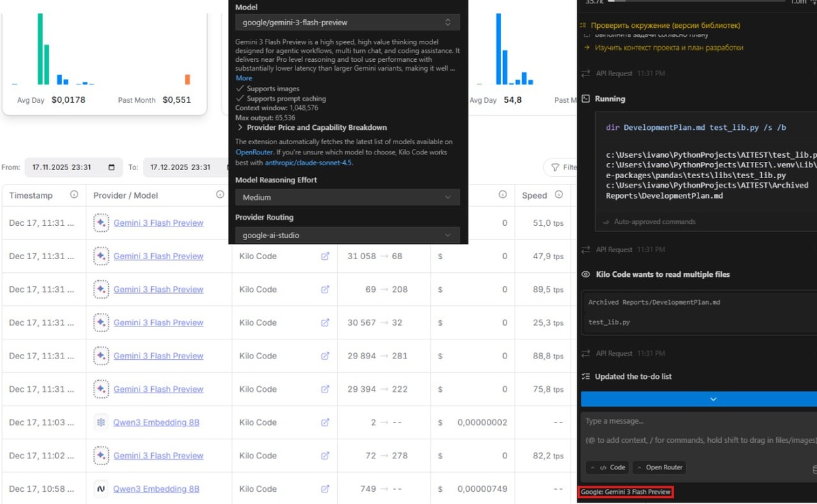Click Gemini model icon in the 47,9 tps row
This screenshot has width=817, height=504.
tap(101, 256)
